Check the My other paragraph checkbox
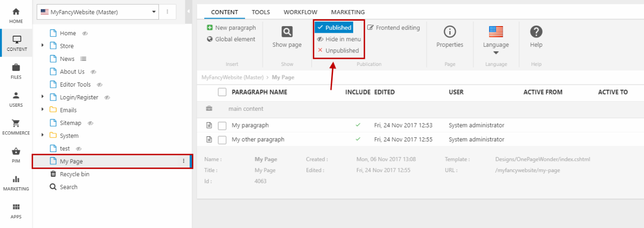644x228 pixels. (222, 139)
